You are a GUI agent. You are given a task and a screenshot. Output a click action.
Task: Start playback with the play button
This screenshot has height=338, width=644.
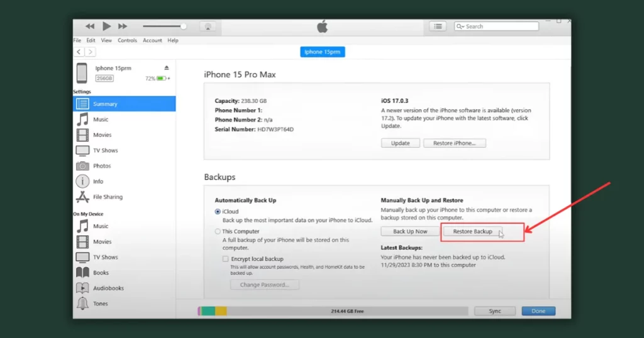[x=106, y=26]
